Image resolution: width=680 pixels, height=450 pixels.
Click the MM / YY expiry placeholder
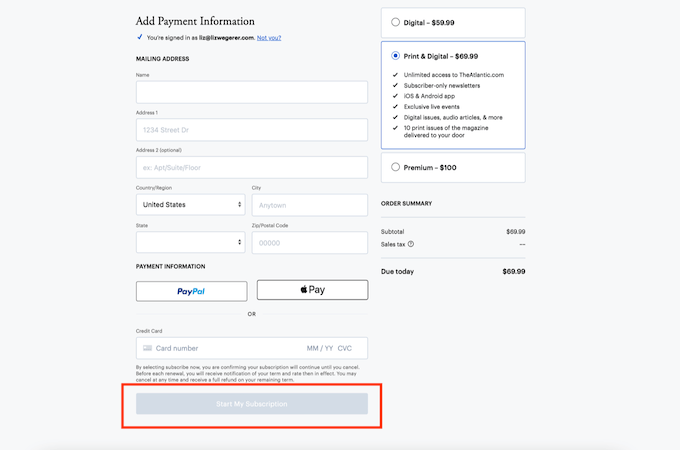[320, 348]
